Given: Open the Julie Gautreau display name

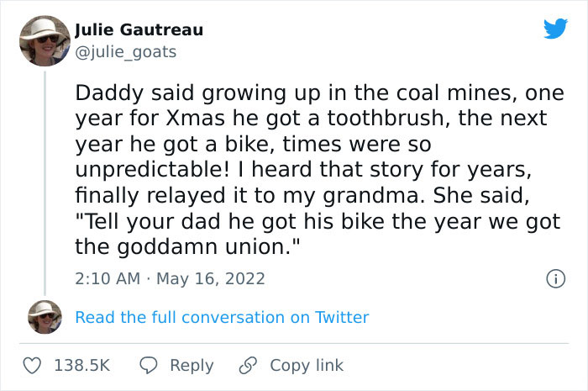Looking at the screenshot, I should coord(139,30).
